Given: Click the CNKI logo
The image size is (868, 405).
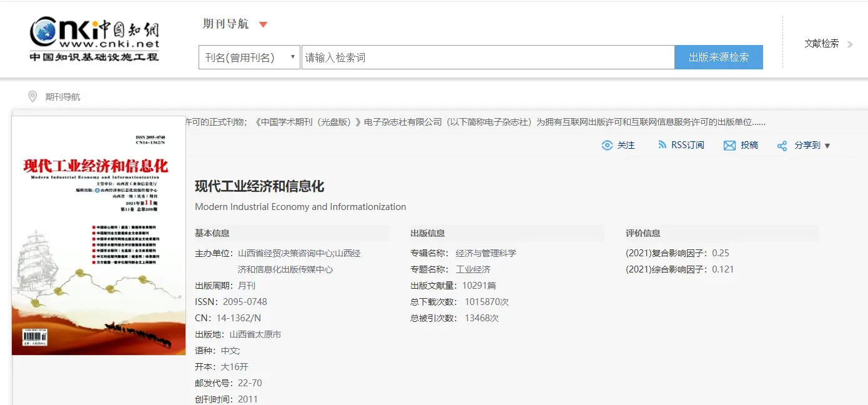Looking at the screenshot, I should coord(95,40).
